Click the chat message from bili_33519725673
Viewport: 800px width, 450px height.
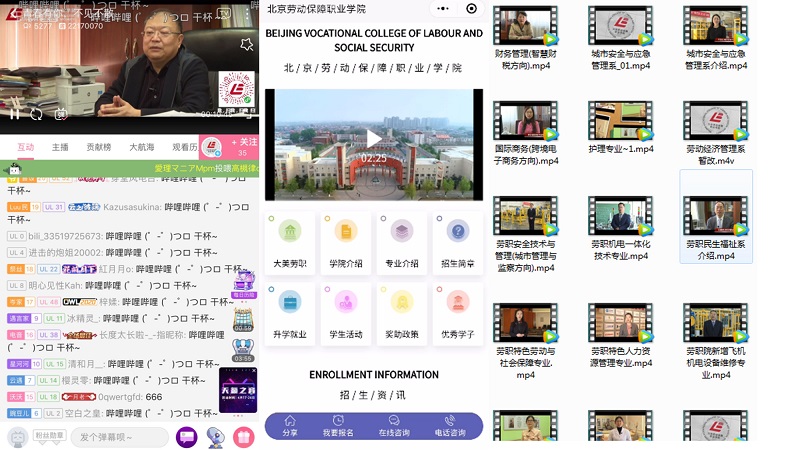click(112, 236)
